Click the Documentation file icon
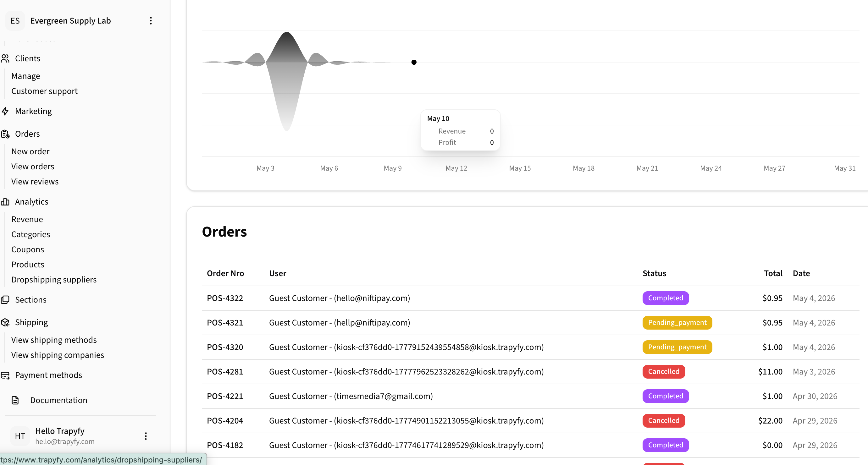 click(x=15, y=400)
